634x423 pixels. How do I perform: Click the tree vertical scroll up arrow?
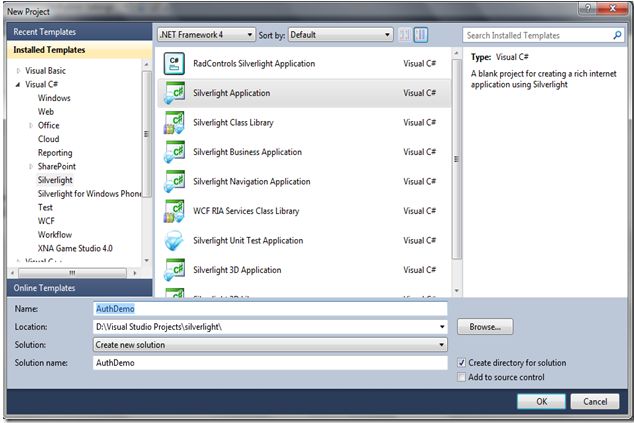point(146,65)
